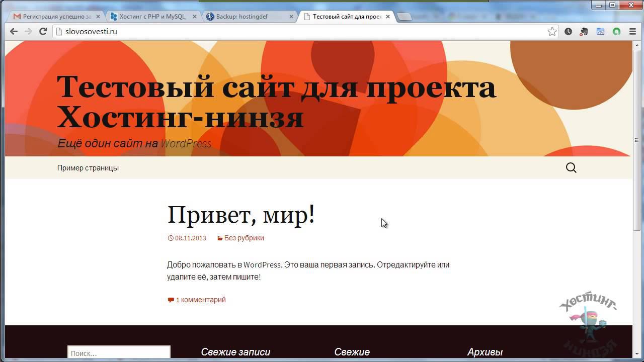Viewport: 644px width, 362px height.
Task: Open the site search magnifier icon
Action: [x=571, y=168]
